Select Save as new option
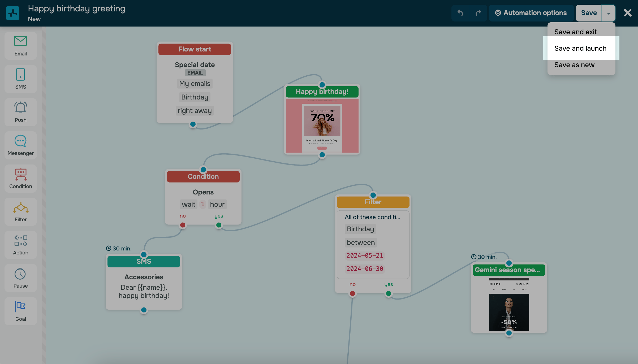Image resolution: width=638 pixels, height=364 pixels. click(x=574, y=65)
